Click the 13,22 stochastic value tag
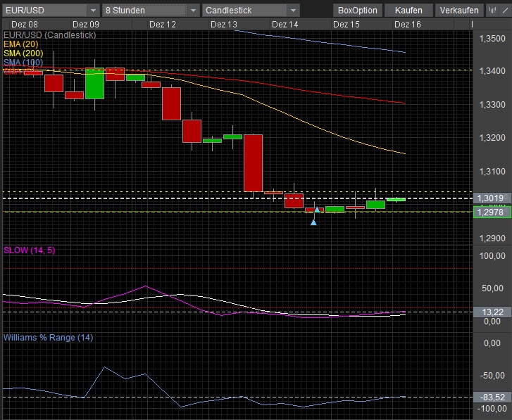 [492, 312]
